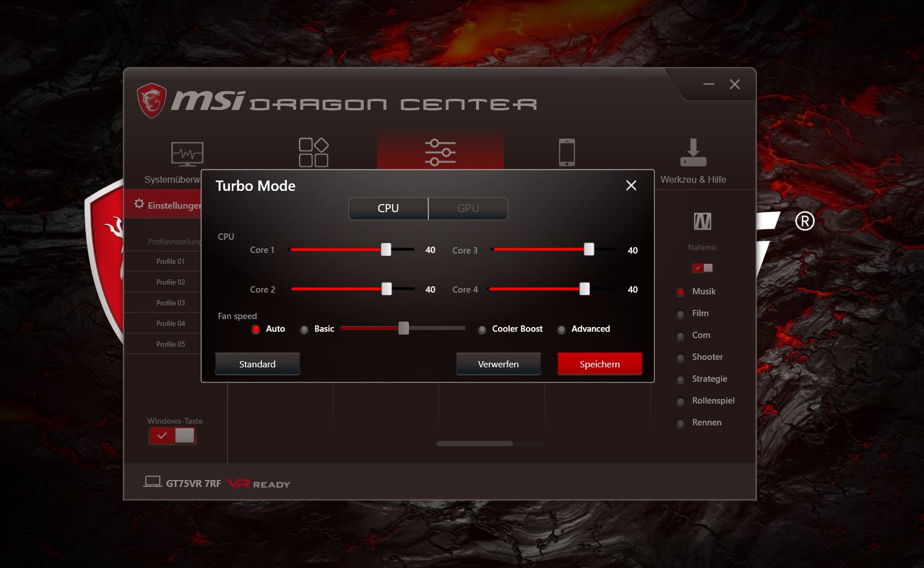Click the Core 4 slider handle
The image size is (924, 568).
[585, 289]
